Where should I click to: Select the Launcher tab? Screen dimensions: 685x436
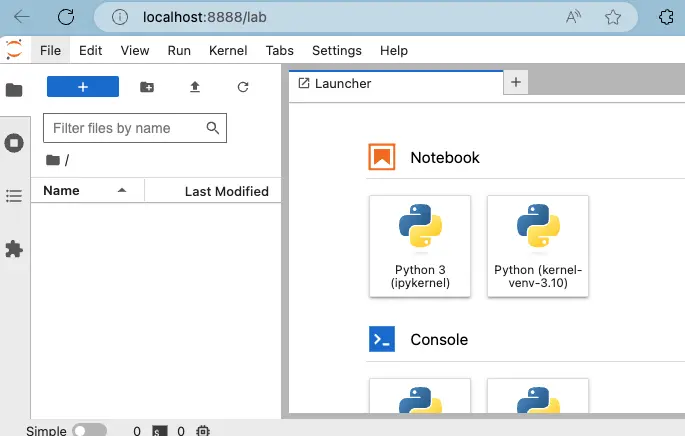(396, 83)
